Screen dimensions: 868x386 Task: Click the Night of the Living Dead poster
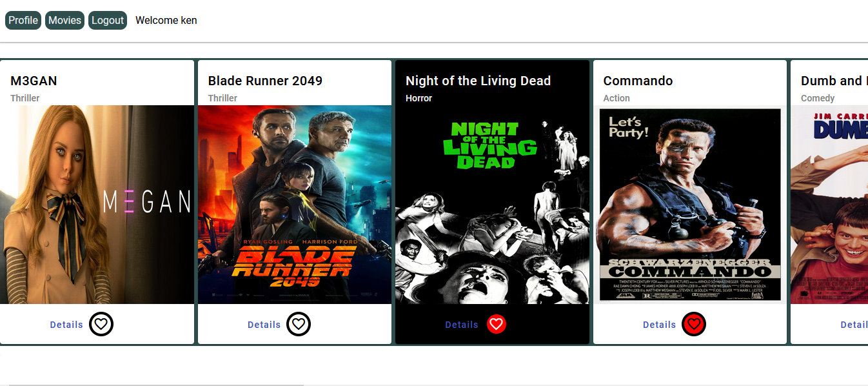(492, 204)
